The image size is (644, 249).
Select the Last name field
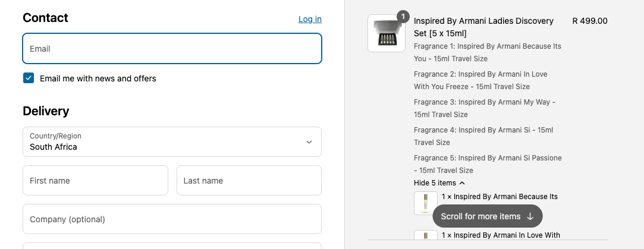coord(249,181)
